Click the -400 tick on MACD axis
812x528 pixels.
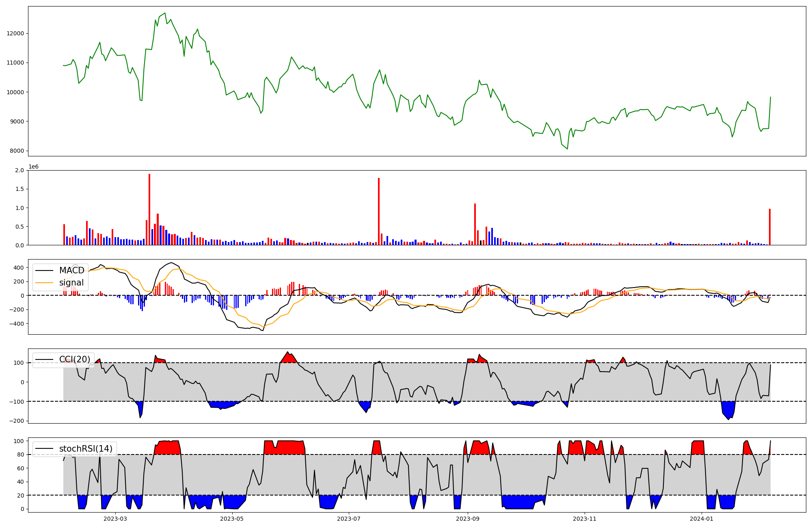17,324
